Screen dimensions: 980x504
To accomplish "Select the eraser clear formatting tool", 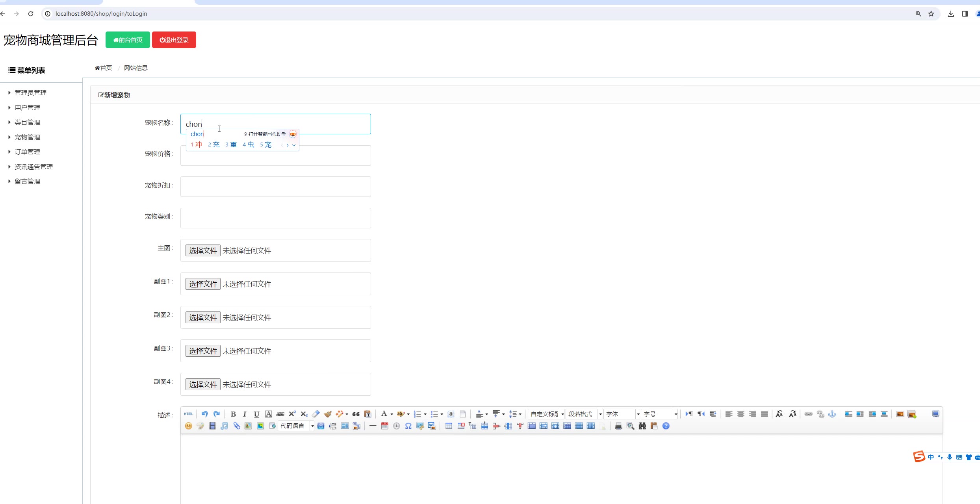I will click(x=316, y=414).
